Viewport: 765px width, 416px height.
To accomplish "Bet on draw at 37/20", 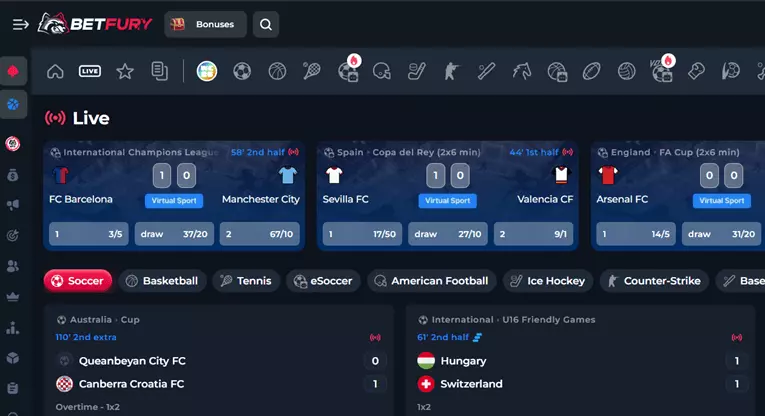I will coord(174,234).
